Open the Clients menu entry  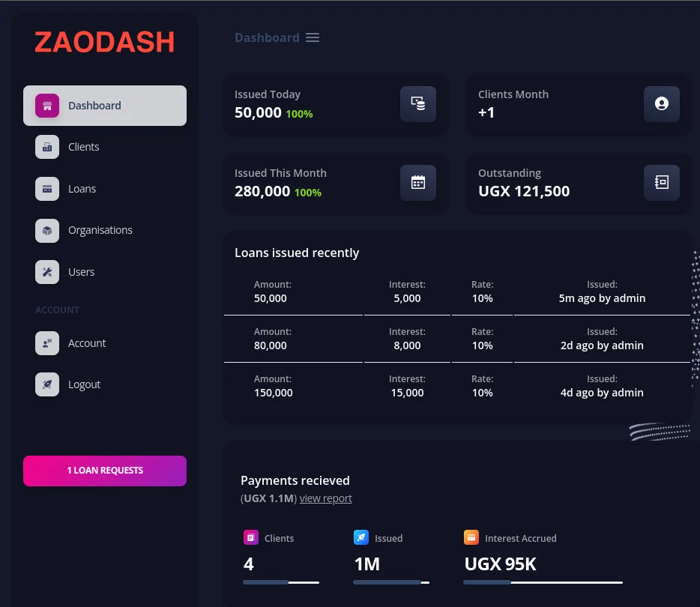(83, 147)
